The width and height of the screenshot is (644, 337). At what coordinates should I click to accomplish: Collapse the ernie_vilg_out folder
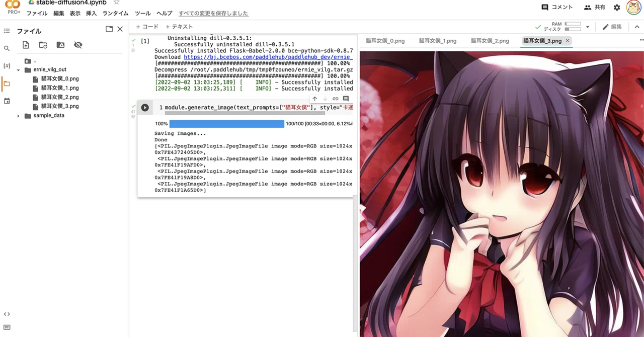(19, 70)
